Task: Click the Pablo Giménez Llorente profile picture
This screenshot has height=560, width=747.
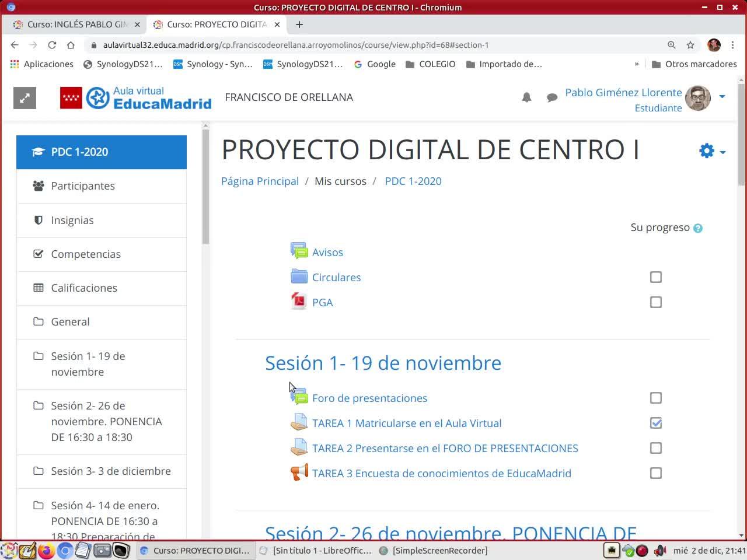Action: click(698, 98)
